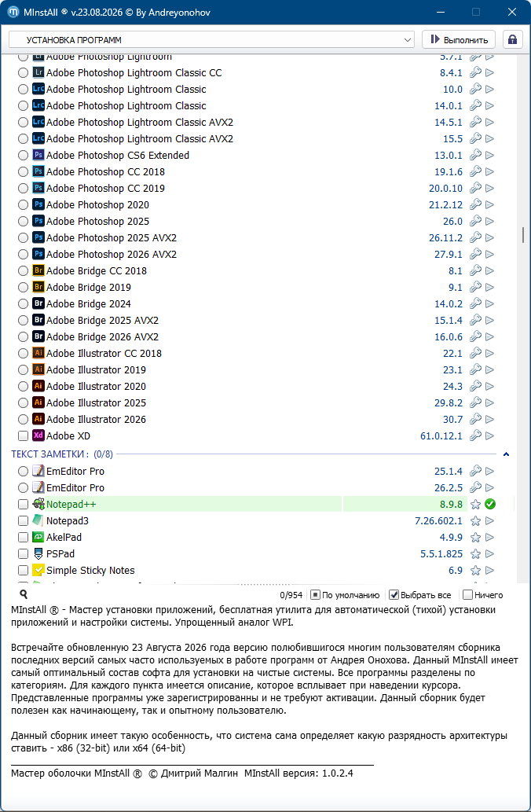
Task: Click the play arrow for Simple Sticky Notes
Action: click(x=489, y=571)
